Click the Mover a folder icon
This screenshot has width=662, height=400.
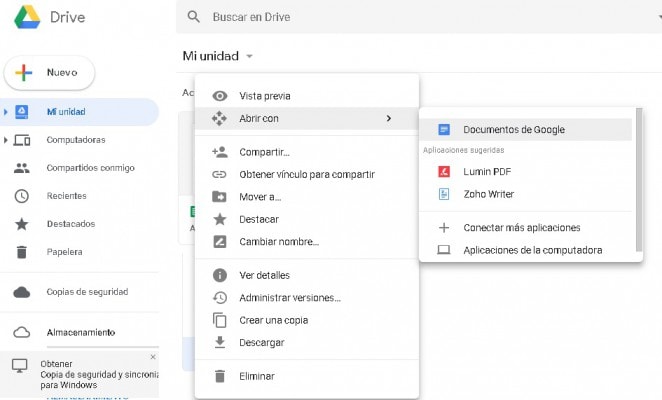219,197
